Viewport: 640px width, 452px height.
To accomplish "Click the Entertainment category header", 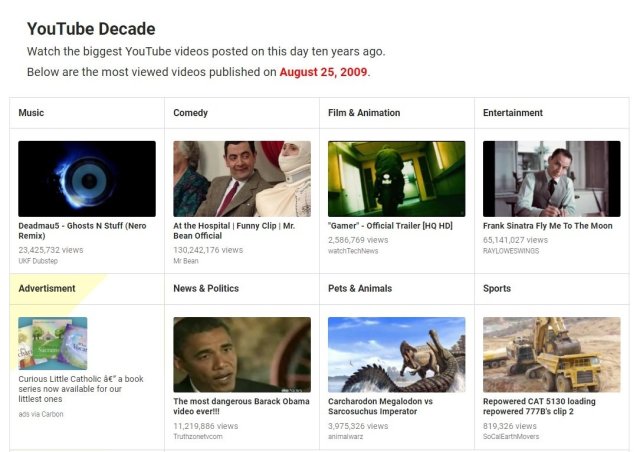I will [513, 113].
